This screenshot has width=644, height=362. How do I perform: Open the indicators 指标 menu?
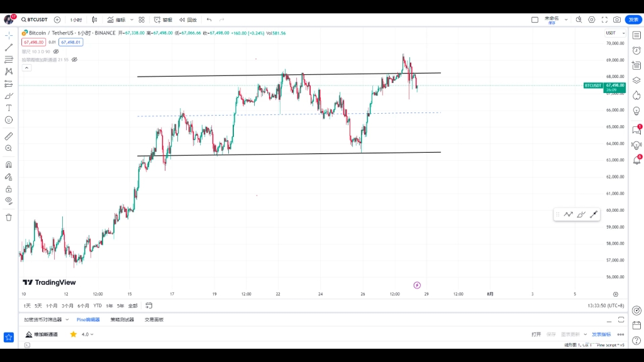pos(116,19)
